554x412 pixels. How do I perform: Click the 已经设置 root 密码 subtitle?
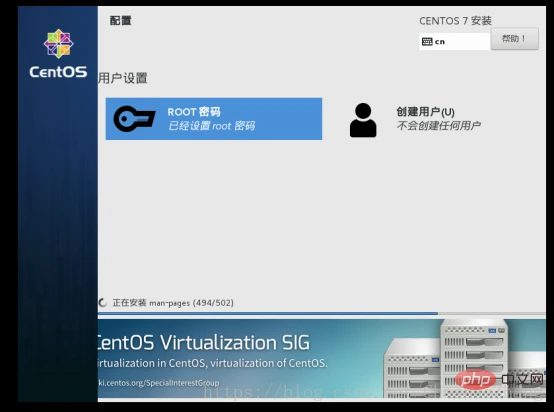tap(211, 126)
